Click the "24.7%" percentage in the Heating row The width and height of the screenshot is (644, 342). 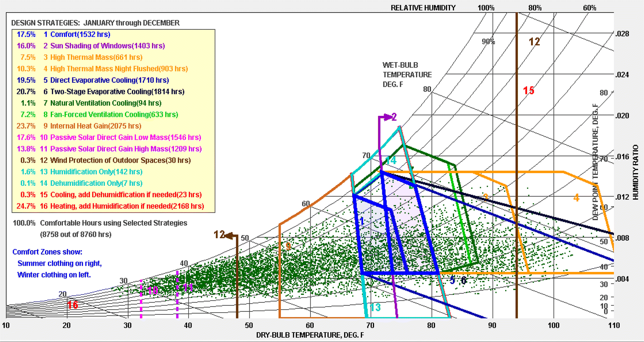click(x=26, y=206)
